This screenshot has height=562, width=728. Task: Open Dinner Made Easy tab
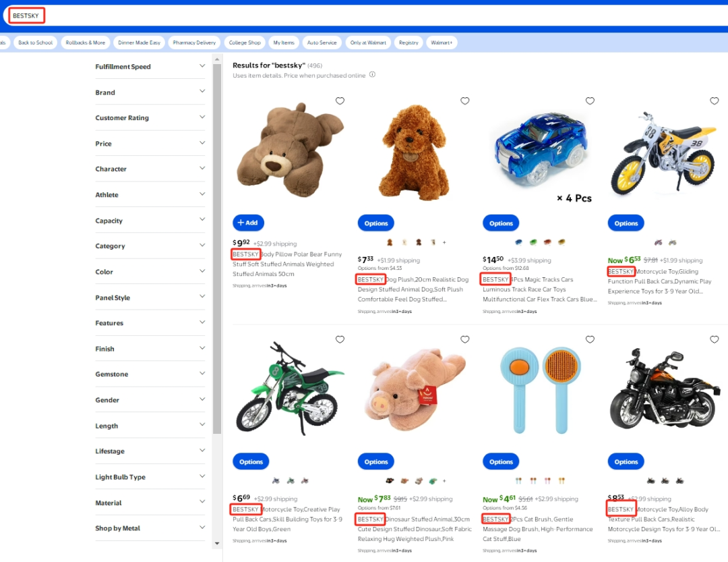(139, 43)
